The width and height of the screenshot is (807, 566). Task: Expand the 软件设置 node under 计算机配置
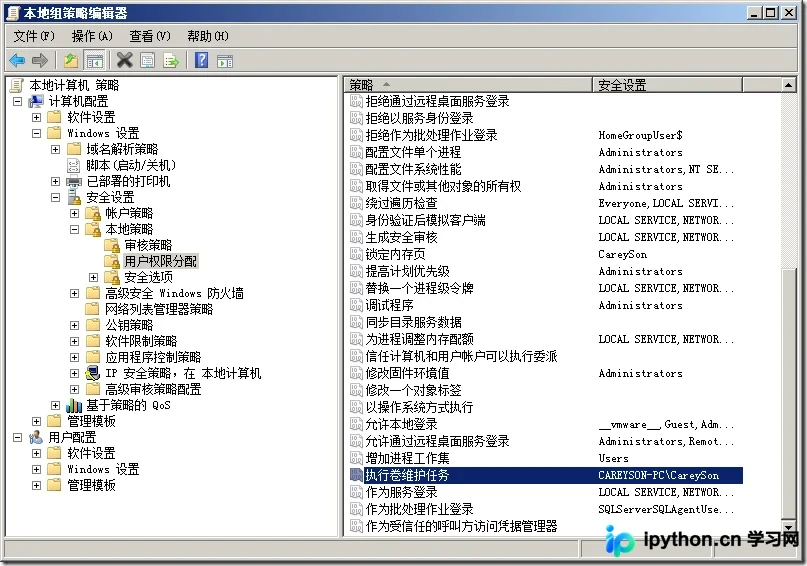[x=37, y=117]
